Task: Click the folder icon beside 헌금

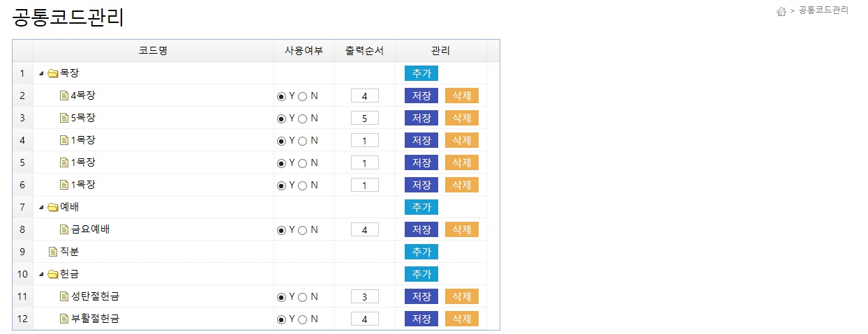Action: tap(52, 275)
